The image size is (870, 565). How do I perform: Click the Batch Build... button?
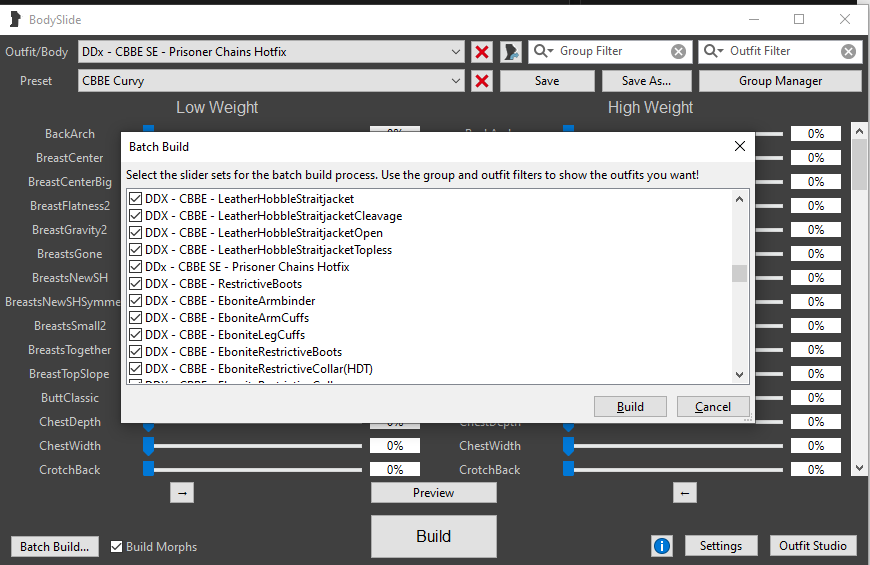pos(54,547)
